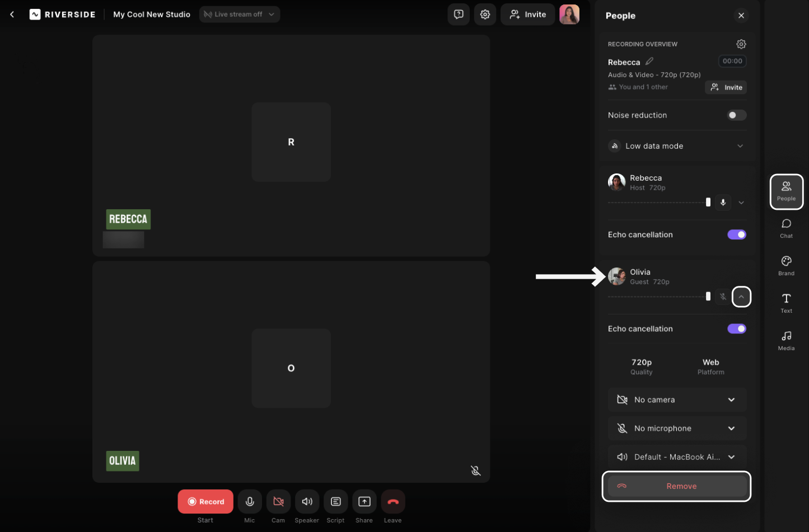Open the Brand sidebar tab
Screen dimensions: 809x532
tap(786, 265)
